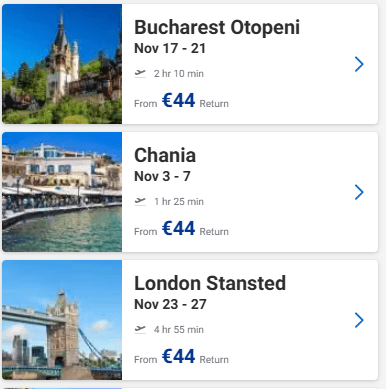
Task: Open the Bucharest Otopeni chevron arrow
Action: tap(359, 64)
